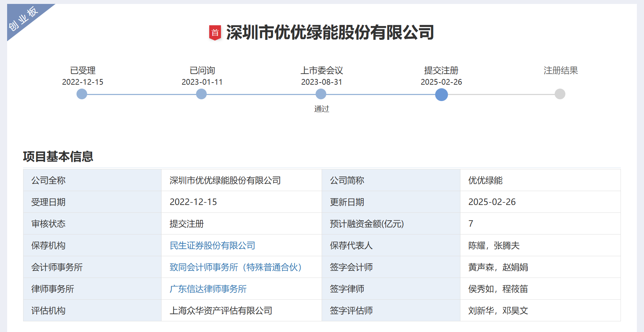Screen dimensions: 644x332
Task: Click the 创业板 corner ribbon
Action: click(x=23, y=19)
